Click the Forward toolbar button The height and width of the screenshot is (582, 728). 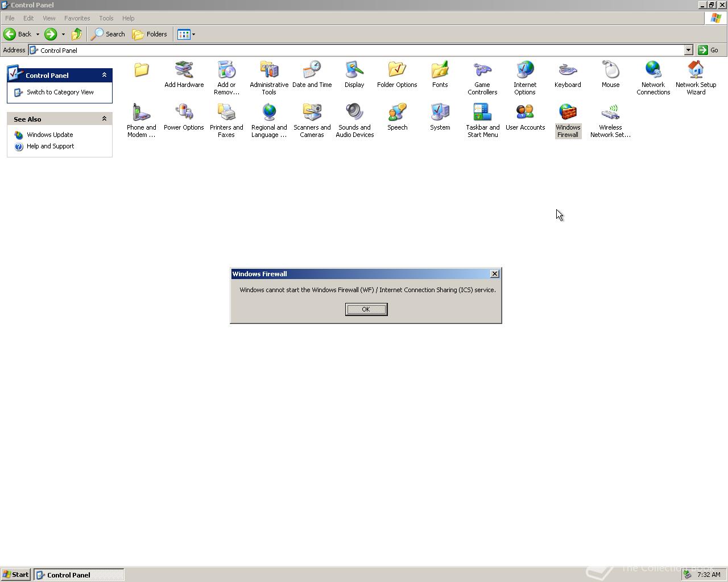(51, 34)
